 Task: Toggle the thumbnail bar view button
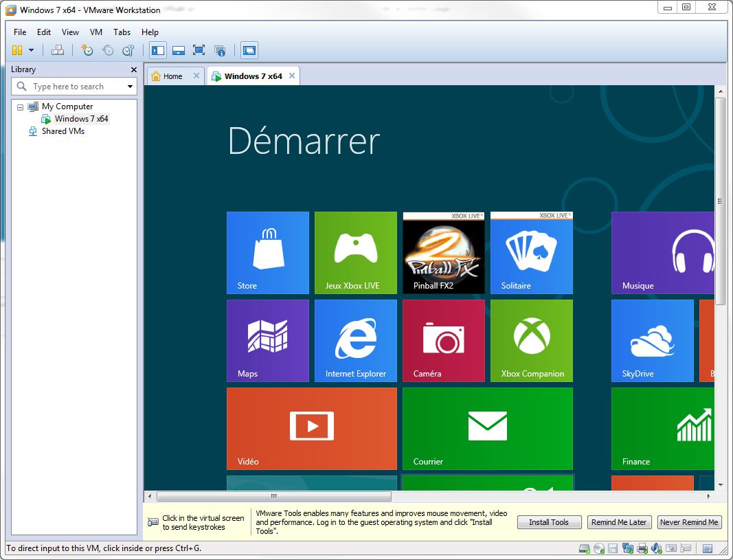tap(179, 50)
